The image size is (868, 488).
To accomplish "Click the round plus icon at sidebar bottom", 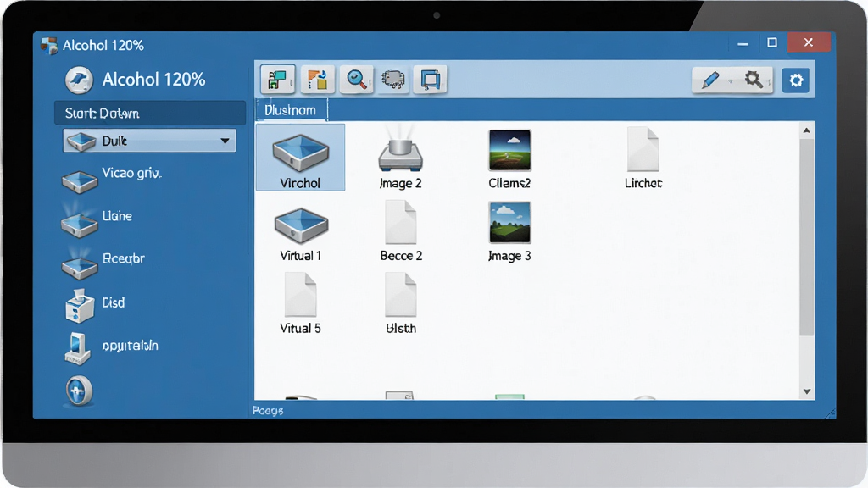I will pos(79,391).
